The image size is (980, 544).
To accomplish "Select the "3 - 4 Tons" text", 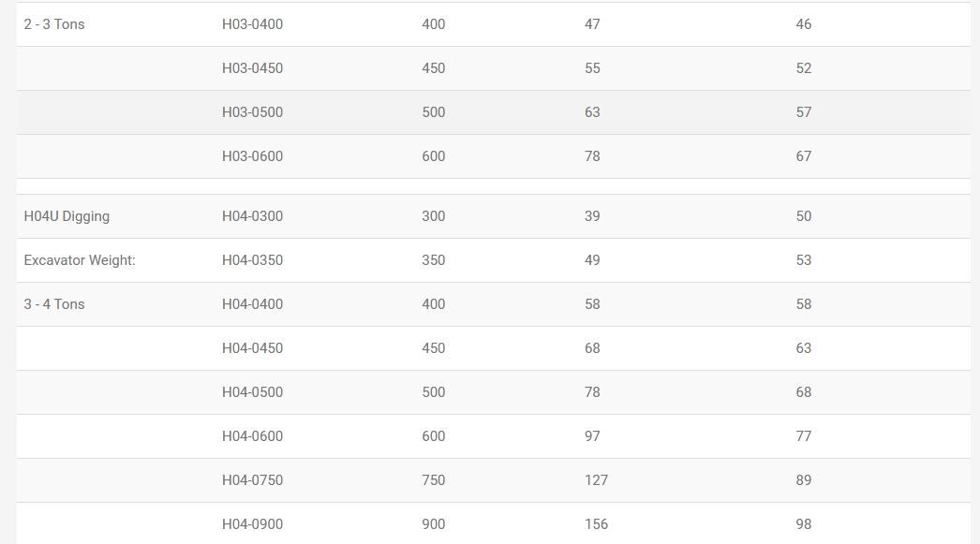I will click(54, 304).
